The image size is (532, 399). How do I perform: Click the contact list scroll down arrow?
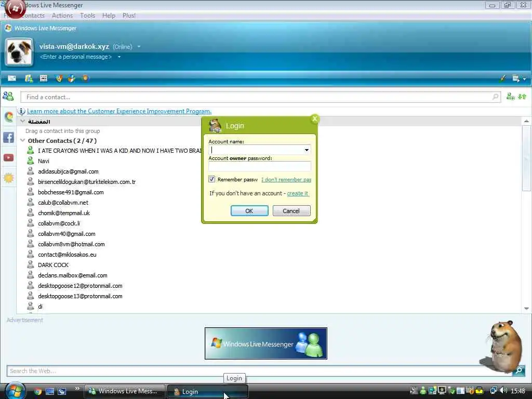click(x=526, y=309)
